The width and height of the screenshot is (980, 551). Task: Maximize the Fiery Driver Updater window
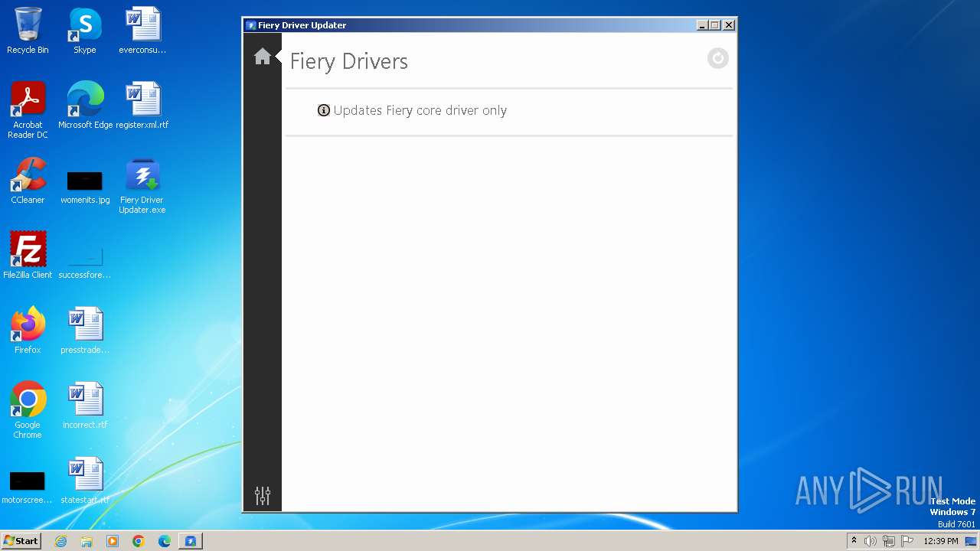[715, 25]
